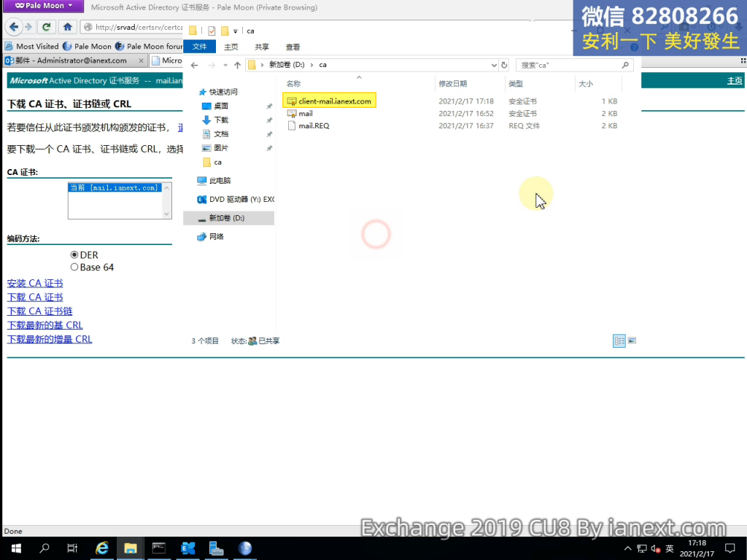Click the search magnifier in the Explorer search box

[x=625, y=65]
